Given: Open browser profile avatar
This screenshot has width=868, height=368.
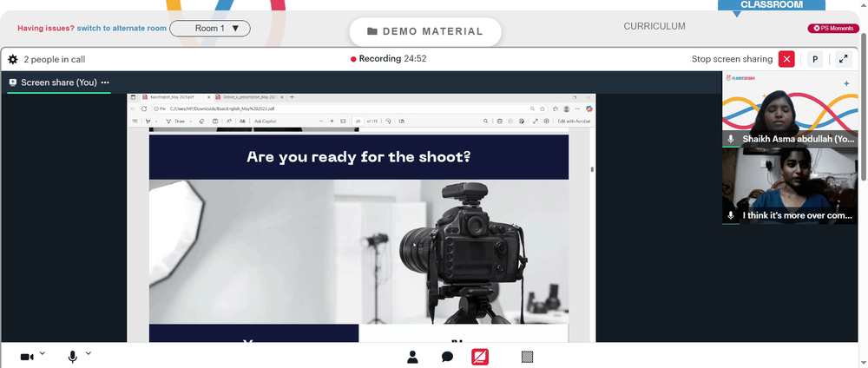Looking at the screenshot, I should 566,109.
